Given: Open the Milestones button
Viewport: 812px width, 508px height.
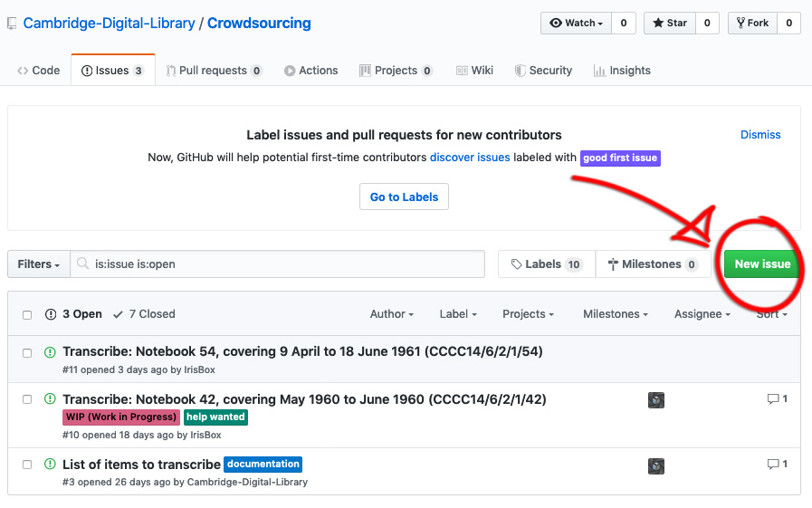Looking at the screenshot, I should [x=653, y=264].
